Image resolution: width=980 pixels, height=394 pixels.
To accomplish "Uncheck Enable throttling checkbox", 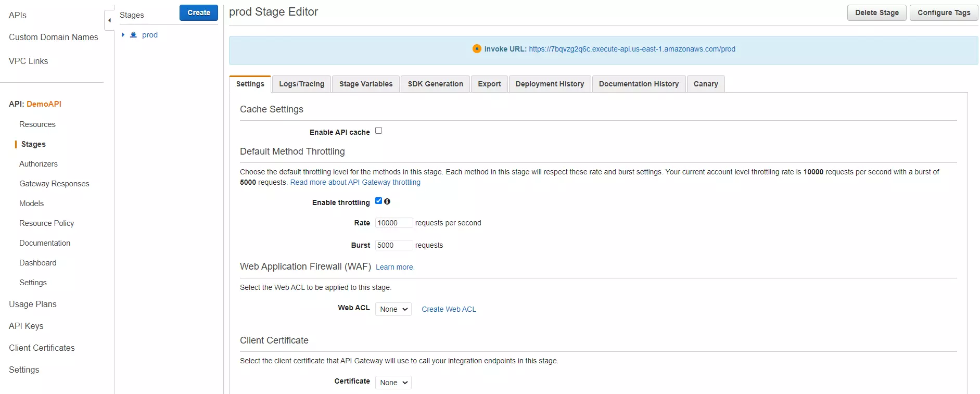I will point(379,201).
